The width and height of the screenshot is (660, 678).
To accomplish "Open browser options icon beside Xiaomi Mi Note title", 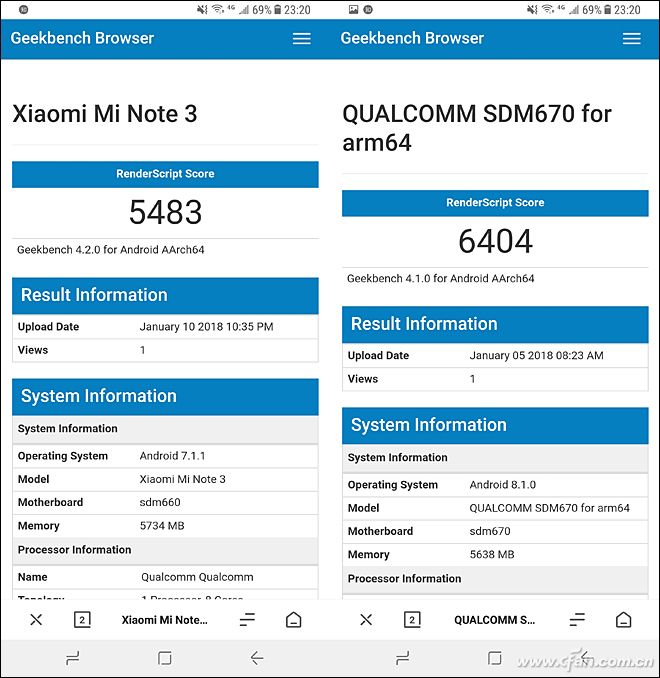I will [247, 620].
